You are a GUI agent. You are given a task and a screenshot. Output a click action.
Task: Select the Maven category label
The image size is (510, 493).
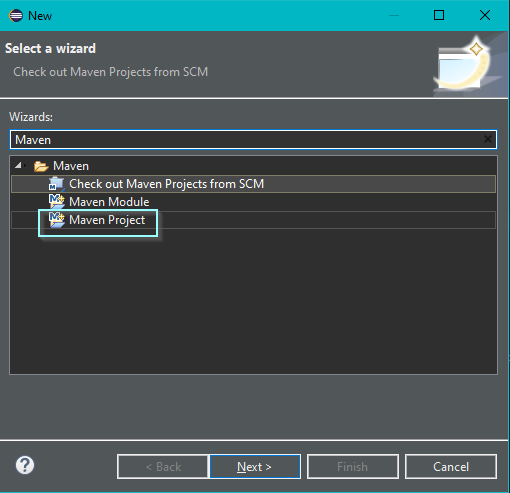coord(71,166)
